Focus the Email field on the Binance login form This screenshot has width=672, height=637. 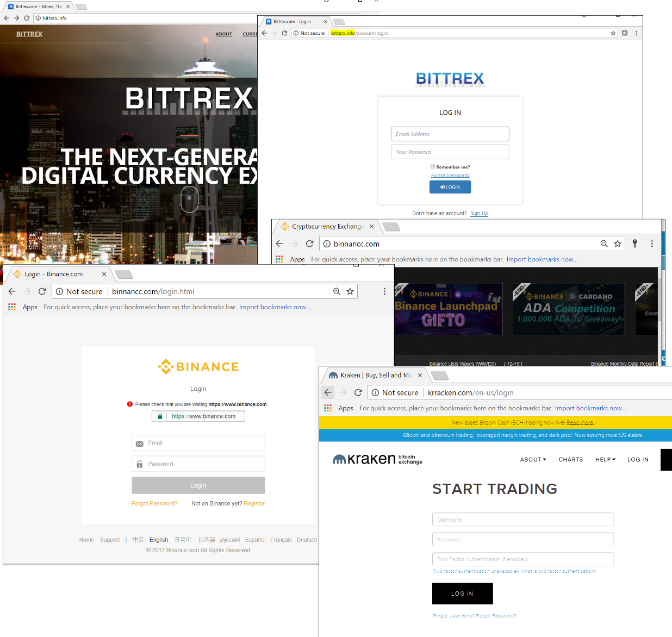[198, 443]
